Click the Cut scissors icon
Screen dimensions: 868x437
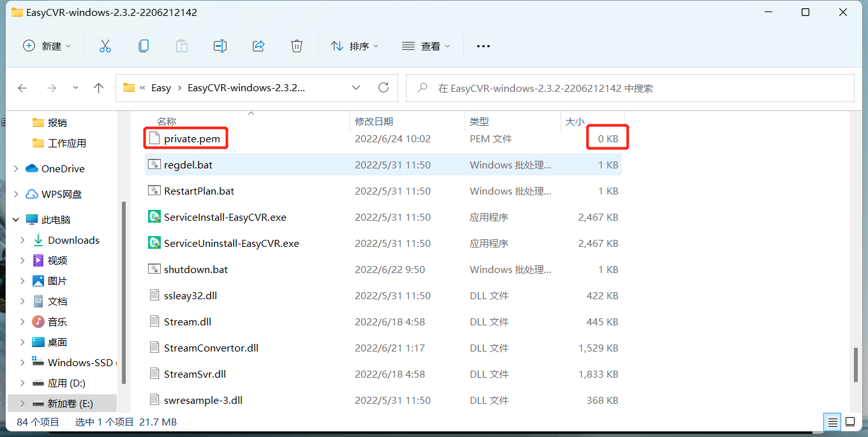coord(105,46)
